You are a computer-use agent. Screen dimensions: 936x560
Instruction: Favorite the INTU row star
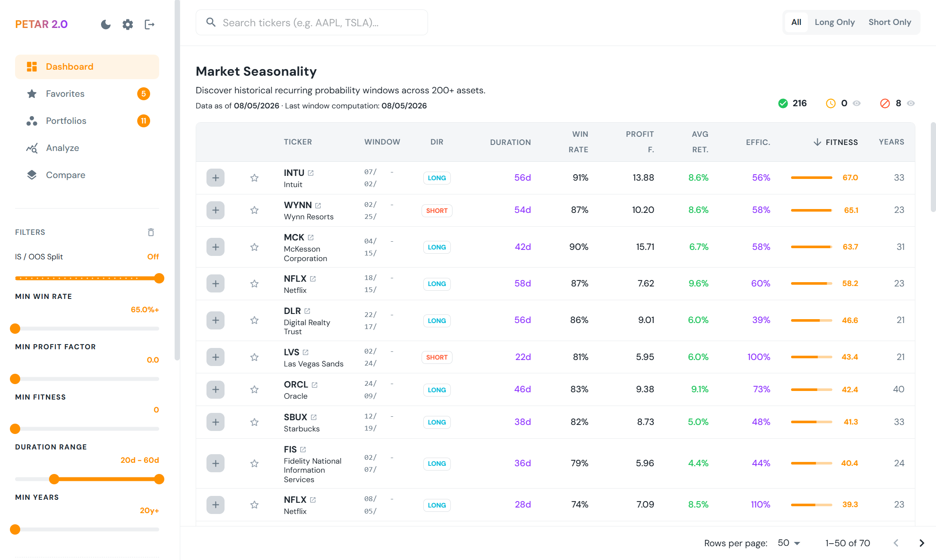[255, 178]
